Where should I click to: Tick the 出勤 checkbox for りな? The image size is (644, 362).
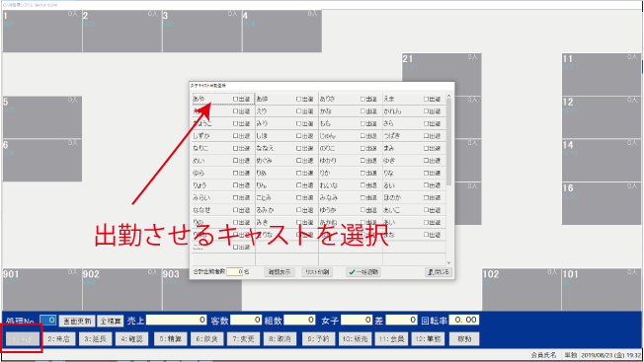[x=427, y=173]
